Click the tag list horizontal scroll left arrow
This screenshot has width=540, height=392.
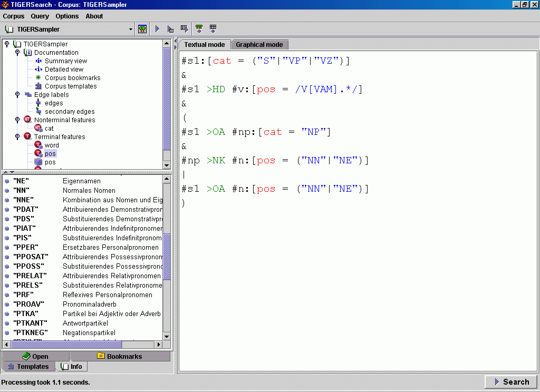point(6,345)
